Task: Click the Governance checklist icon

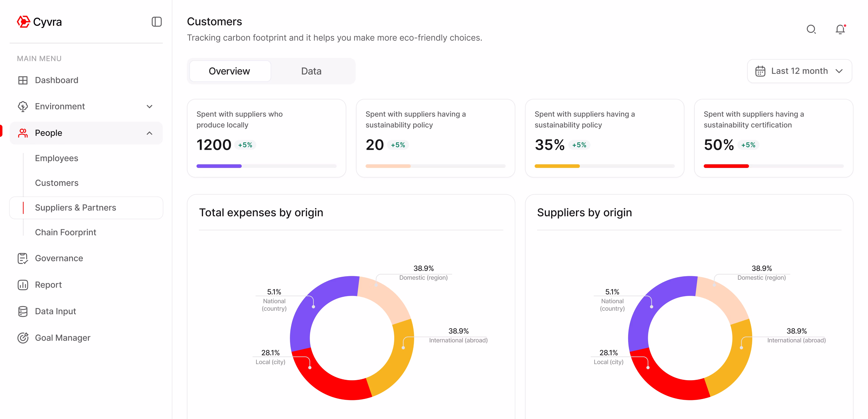Action: (23, 258)
